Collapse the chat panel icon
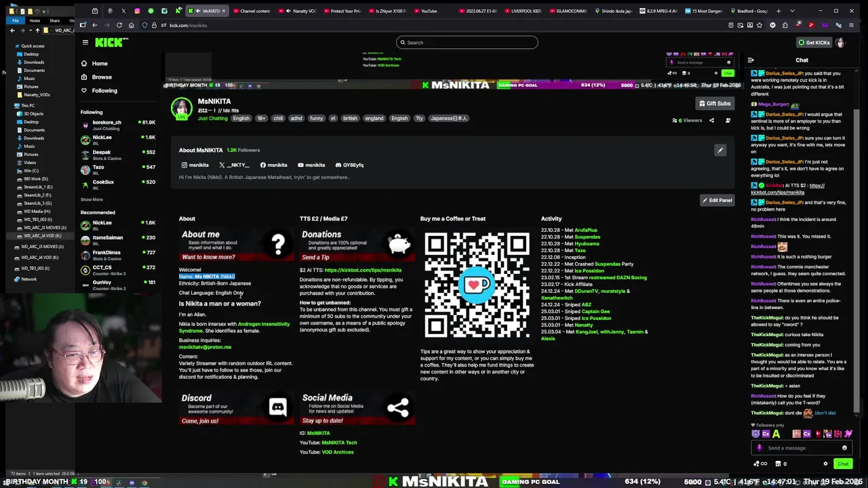This screenshot has height=488, width=868. coord(751,60)
